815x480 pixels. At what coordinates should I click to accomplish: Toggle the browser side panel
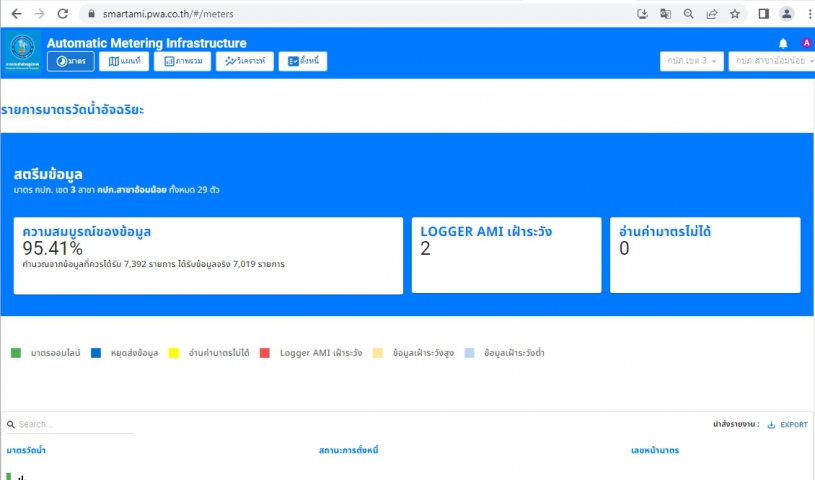763,14
